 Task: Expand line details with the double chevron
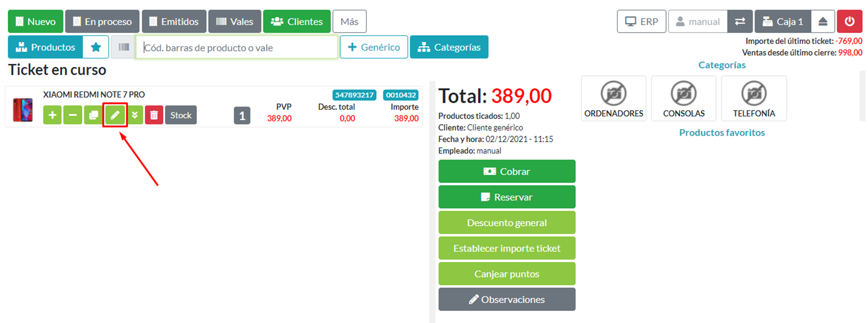click(135, 115)
